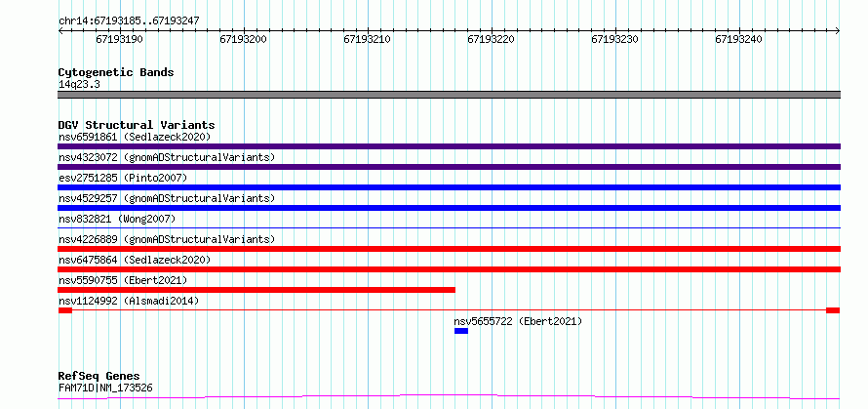Select the purple bar for nsv4323072
Viewport: 868px width, 409px height.
tap(449, 167)
